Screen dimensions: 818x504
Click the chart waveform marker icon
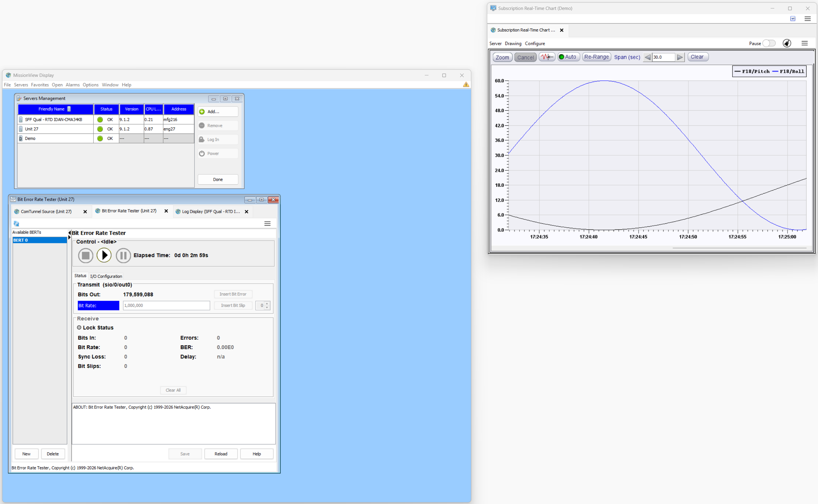click(547, 57)
